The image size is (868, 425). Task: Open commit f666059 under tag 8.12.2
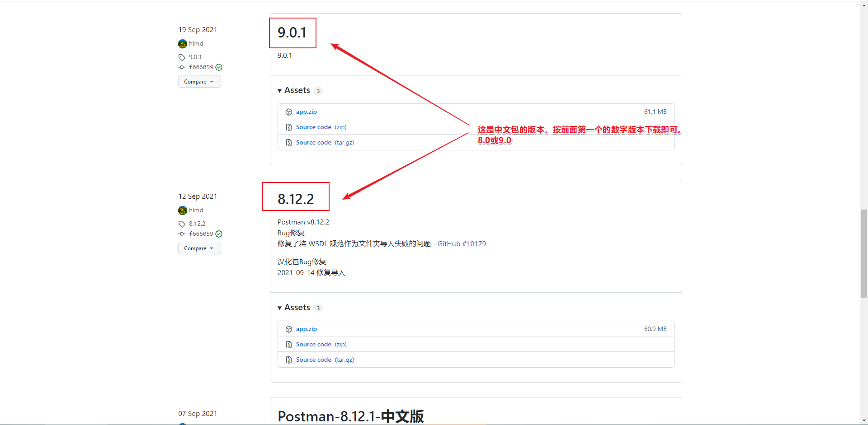pos(201,234)
